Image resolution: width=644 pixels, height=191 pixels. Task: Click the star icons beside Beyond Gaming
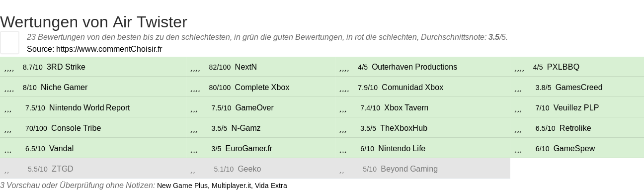342,171
